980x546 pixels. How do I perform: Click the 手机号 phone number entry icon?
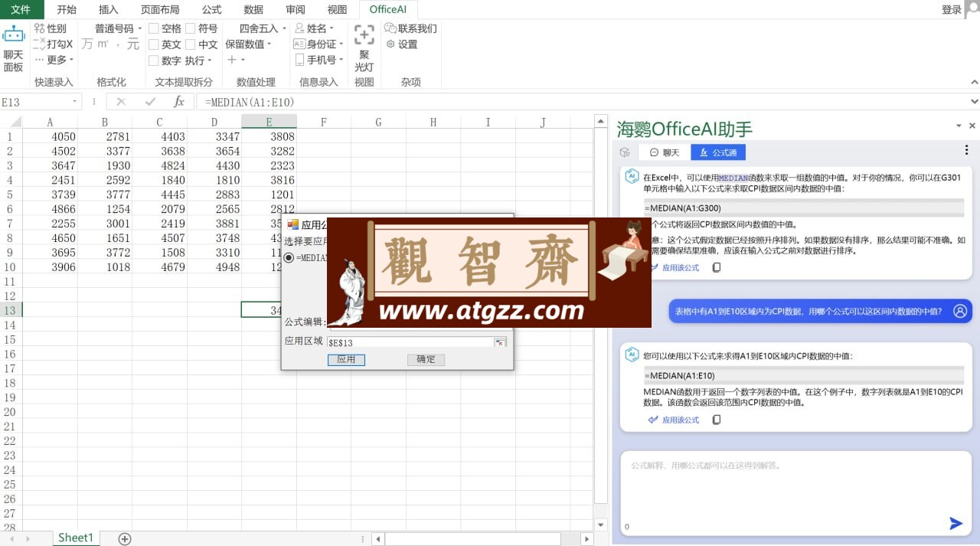(300, 60)
